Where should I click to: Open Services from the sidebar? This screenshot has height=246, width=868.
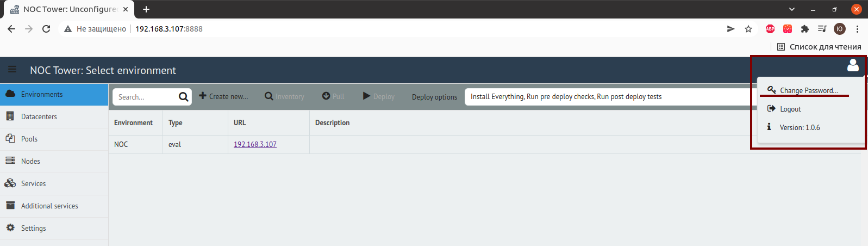[x=54, y=183]
